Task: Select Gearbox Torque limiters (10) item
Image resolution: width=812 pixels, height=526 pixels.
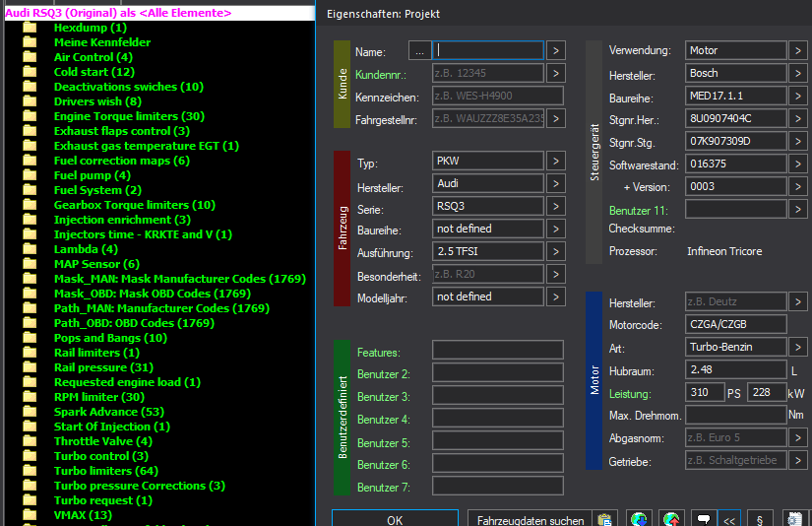Action: (135, 205)
